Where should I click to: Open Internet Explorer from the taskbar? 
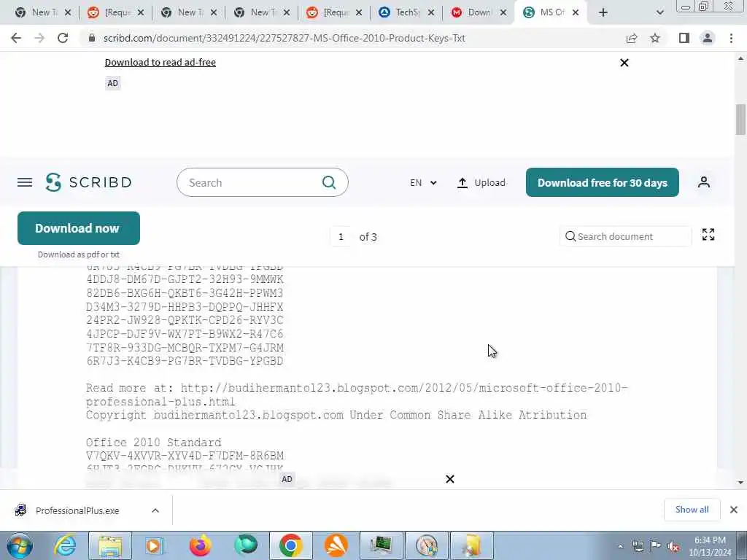[x=65, y=545]
